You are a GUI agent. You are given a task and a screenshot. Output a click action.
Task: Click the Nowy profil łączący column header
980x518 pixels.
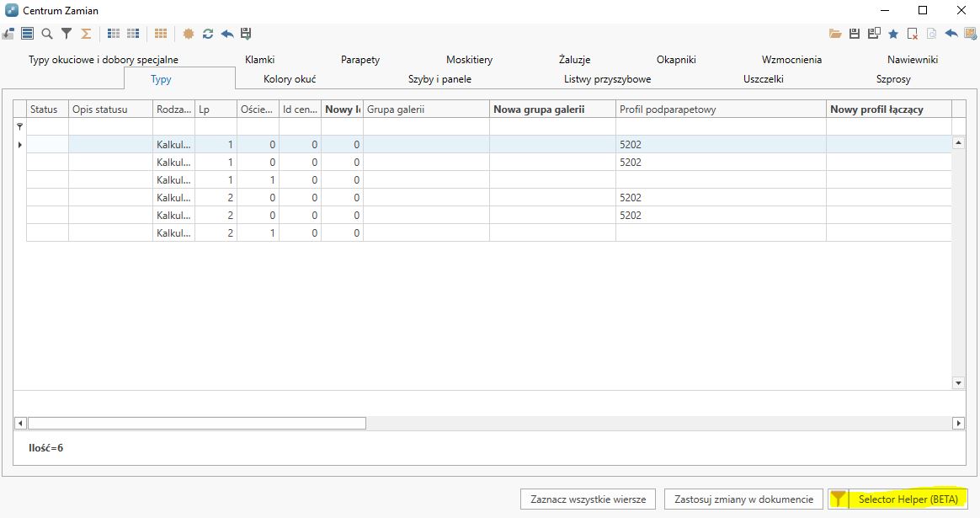coord(889,109)
